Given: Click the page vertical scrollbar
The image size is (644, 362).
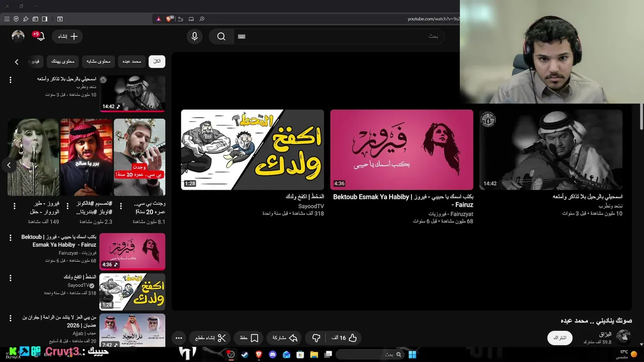Looking at the screenshot, I should click(641, 117).
